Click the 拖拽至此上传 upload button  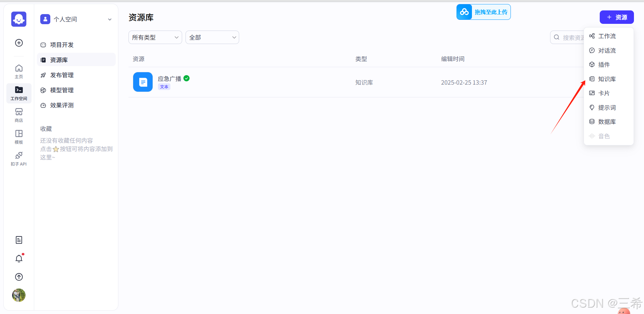tap(483, 12)
